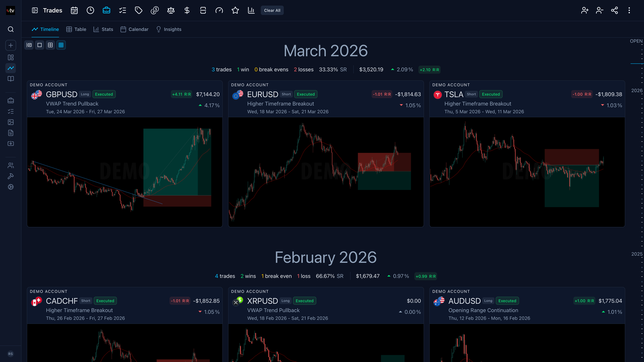Open the scan frame filter icon
Screen dimensions: 644x362
click(x=203, y=10)
